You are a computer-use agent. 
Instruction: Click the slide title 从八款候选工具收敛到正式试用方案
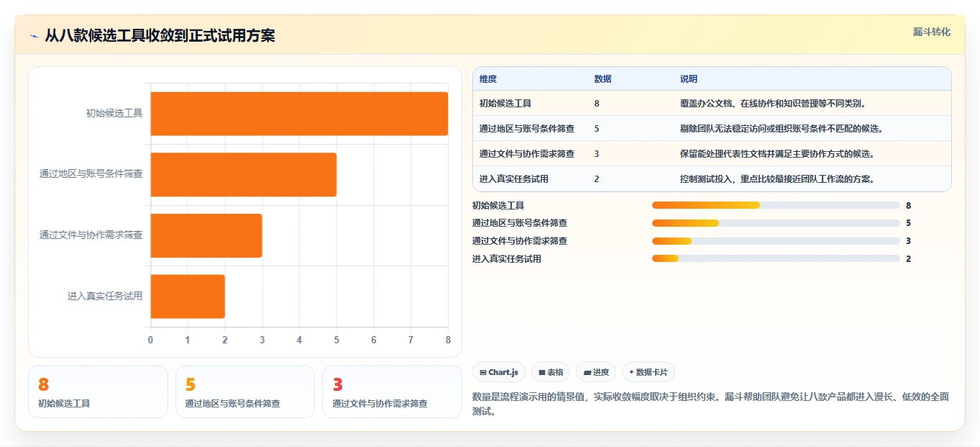[x=160, y=36]
